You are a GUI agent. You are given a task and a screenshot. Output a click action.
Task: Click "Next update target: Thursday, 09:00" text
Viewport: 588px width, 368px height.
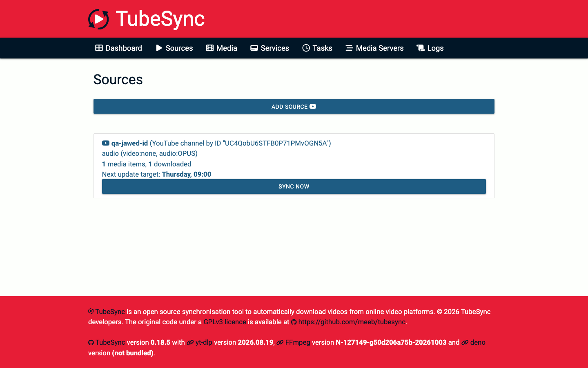157,174
